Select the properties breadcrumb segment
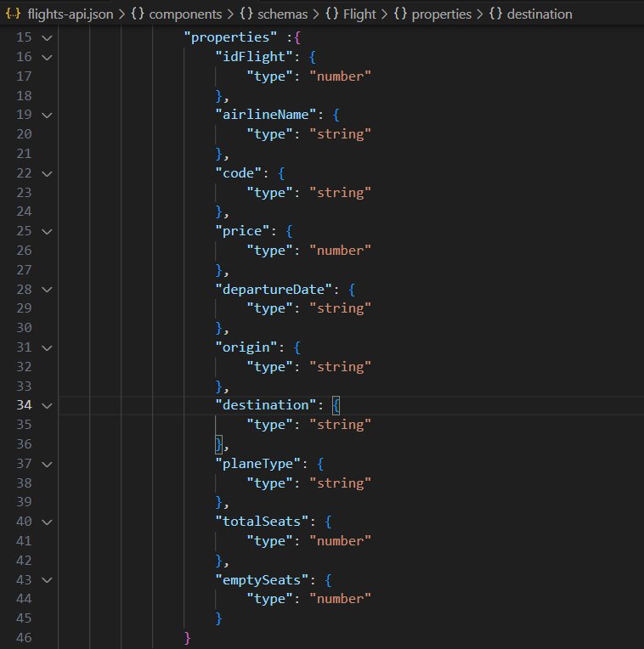The height and width of the screenshot is (649, 644). tap(441, 14)
